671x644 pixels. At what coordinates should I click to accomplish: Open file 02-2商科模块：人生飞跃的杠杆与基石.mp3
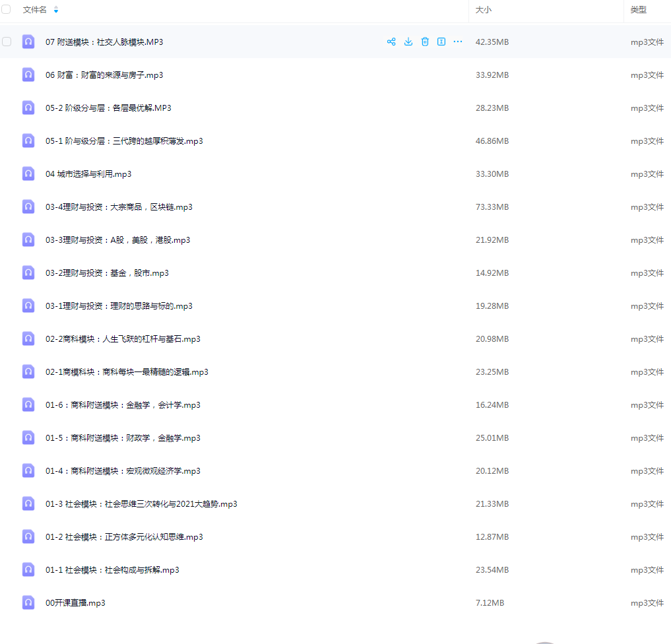tap(123, 338)
